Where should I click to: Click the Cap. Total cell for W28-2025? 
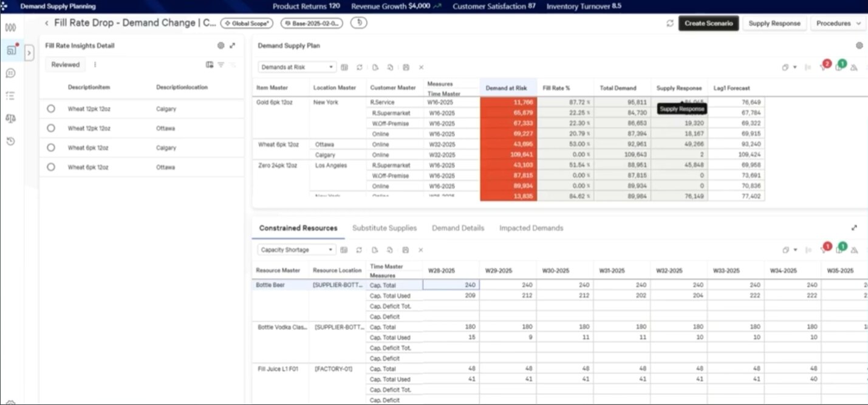coord(451,285)
